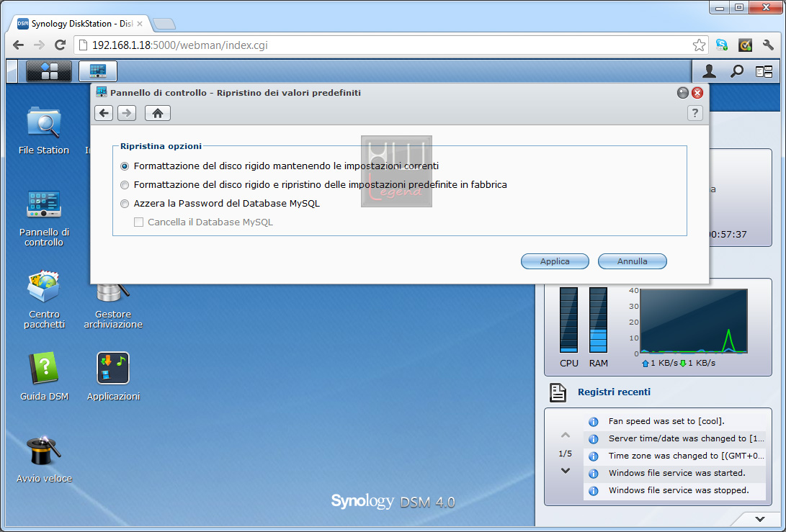The image size is (786, 532).
Task: Click the Skype browser extension icon
Action: click(x=722, y=45)
